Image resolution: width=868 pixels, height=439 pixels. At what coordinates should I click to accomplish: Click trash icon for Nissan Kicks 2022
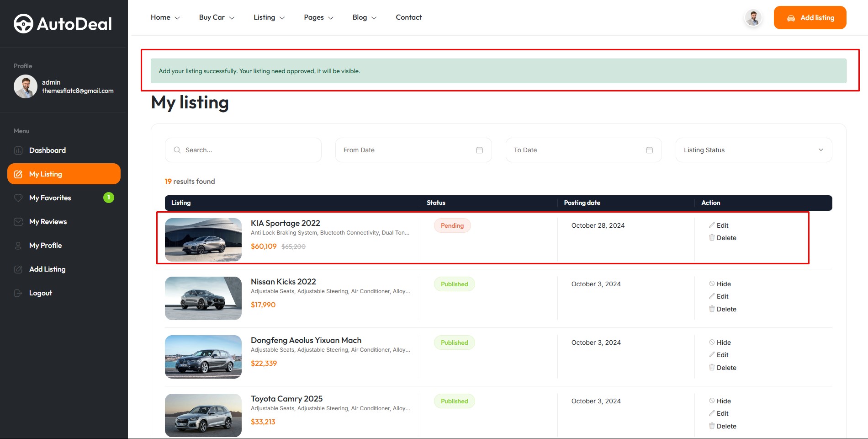[712, 309]
